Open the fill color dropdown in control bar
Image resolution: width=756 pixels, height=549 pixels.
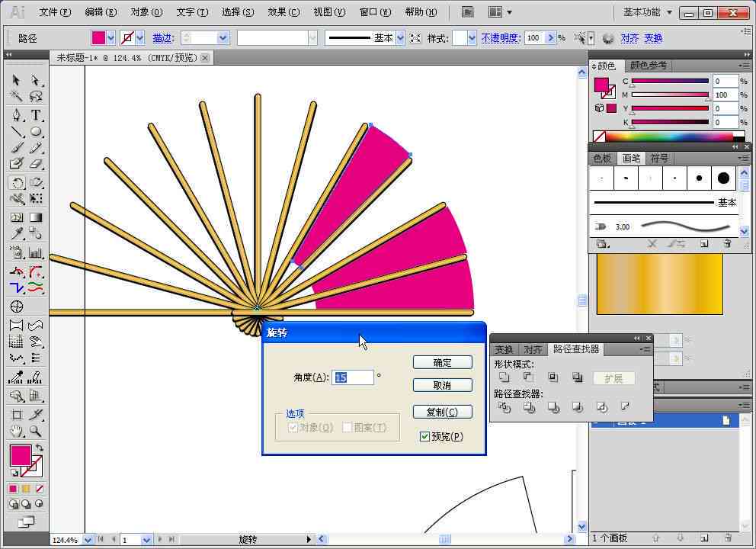(111, 37)
